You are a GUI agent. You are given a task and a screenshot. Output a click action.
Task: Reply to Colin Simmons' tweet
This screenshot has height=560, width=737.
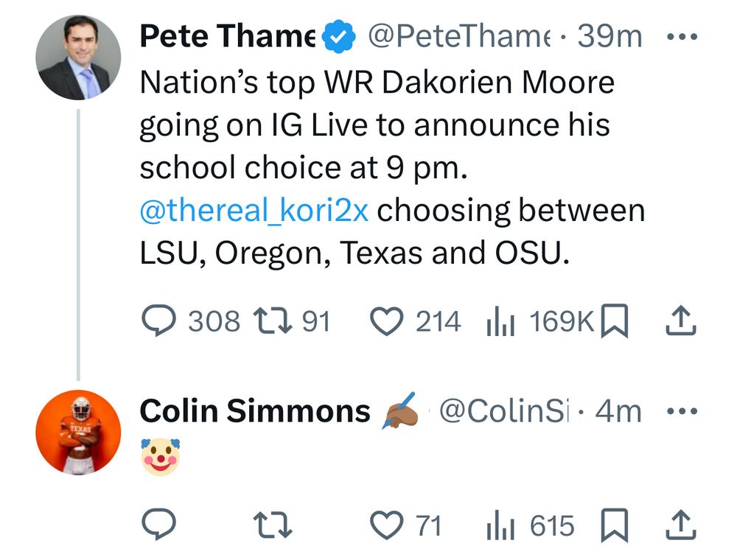[158, 525]
